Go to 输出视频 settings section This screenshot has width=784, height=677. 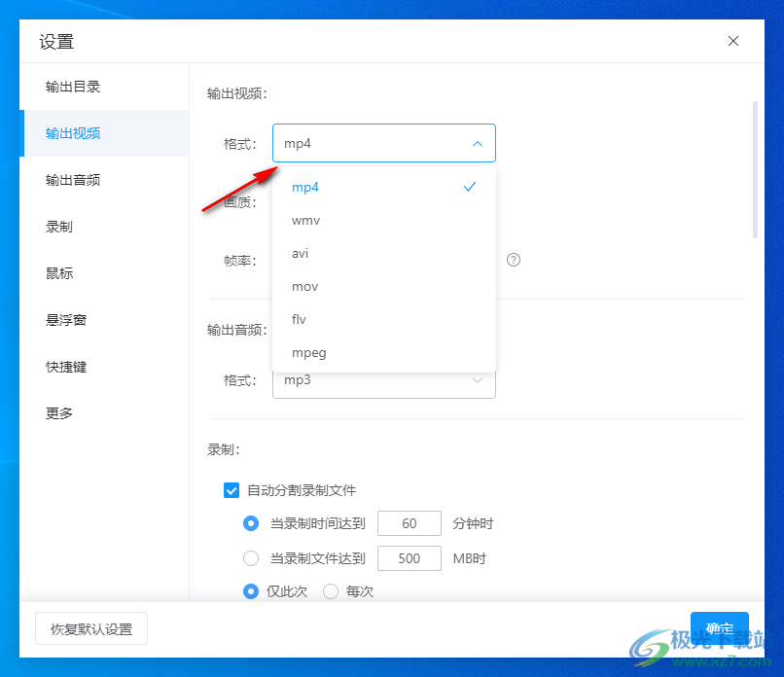pyautogui.click(x=104, y=133)
